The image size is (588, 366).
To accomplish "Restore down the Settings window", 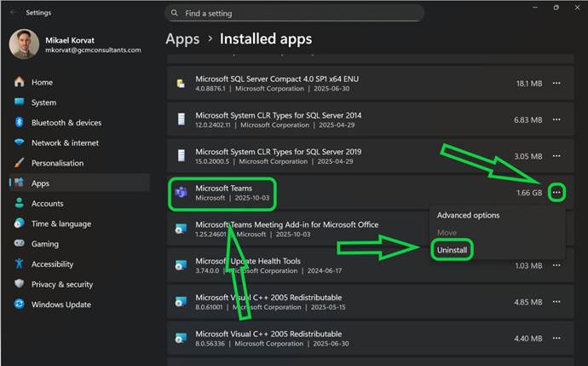I will click(x=556, y=8).
